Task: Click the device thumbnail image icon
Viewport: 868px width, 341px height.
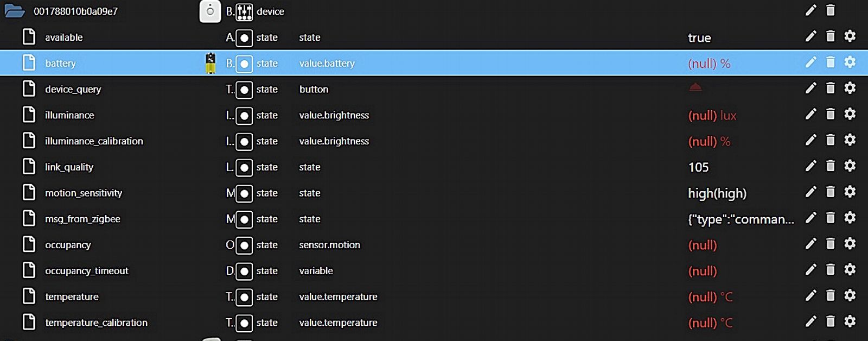Action: click(x=210, y=11)
